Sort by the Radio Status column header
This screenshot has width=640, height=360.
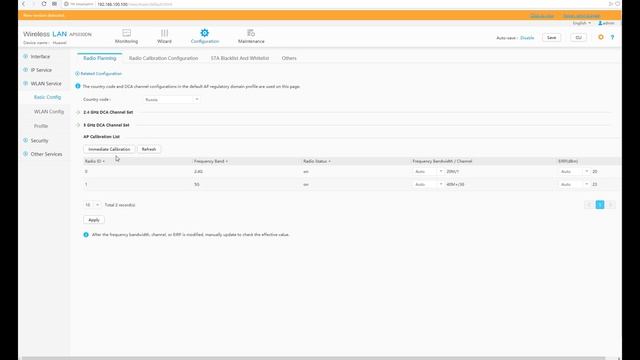(x=317, y=161)
